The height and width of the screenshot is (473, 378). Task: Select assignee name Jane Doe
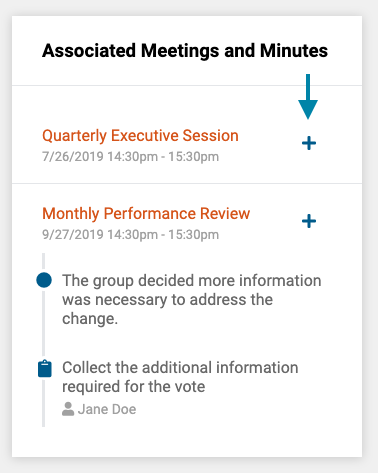(107, 409)
